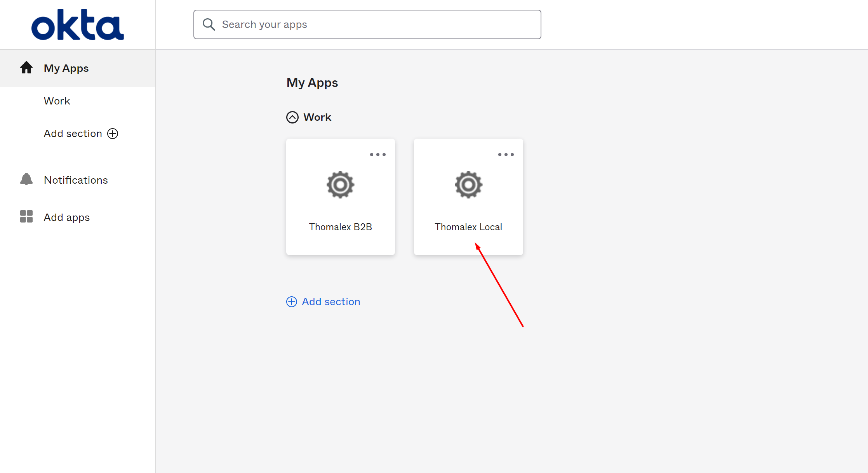Click plus icon beside sidebar Add section
This screenshot has width=868, height=473.
click(x=113, y=134)
